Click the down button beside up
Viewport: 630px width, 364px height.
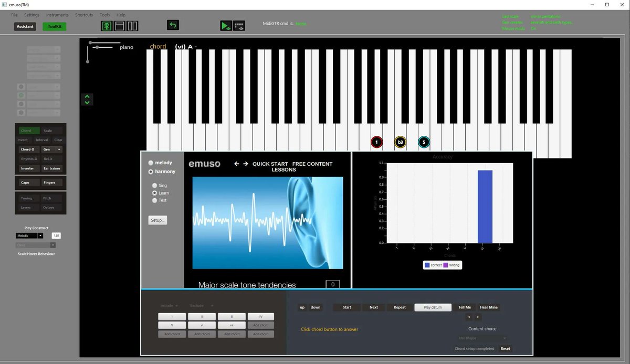(x=315, y=307)
